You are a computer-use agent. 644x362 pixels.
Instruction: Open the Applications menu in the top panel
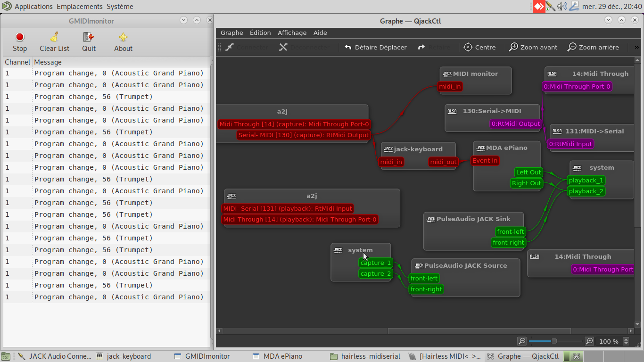coord(33,7)
